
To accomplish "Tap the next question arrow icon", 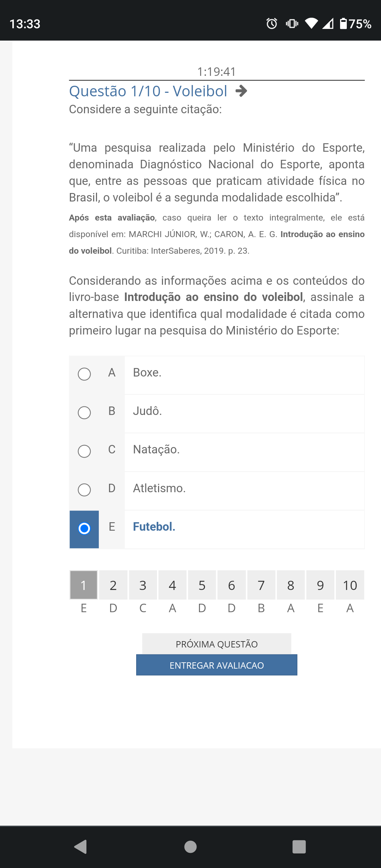I will [x=241, y=91].
